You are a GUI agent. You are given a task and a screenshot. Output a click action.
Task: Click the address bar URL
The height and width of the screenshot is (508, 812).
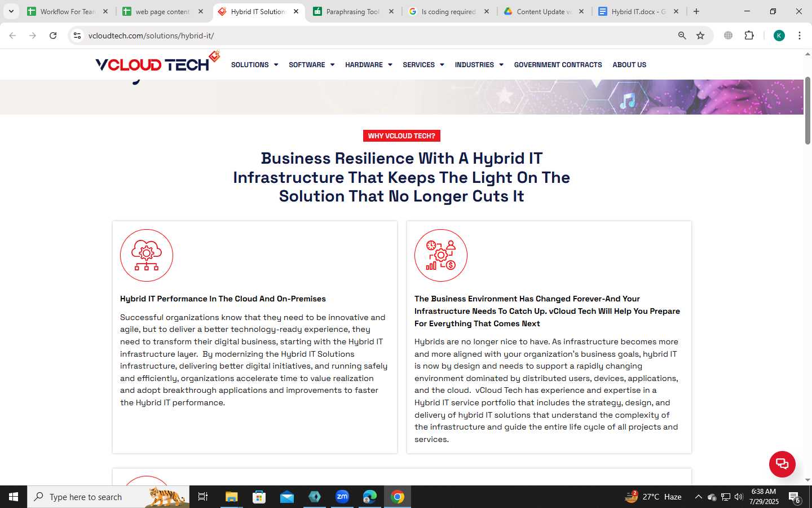coord(151,36)
